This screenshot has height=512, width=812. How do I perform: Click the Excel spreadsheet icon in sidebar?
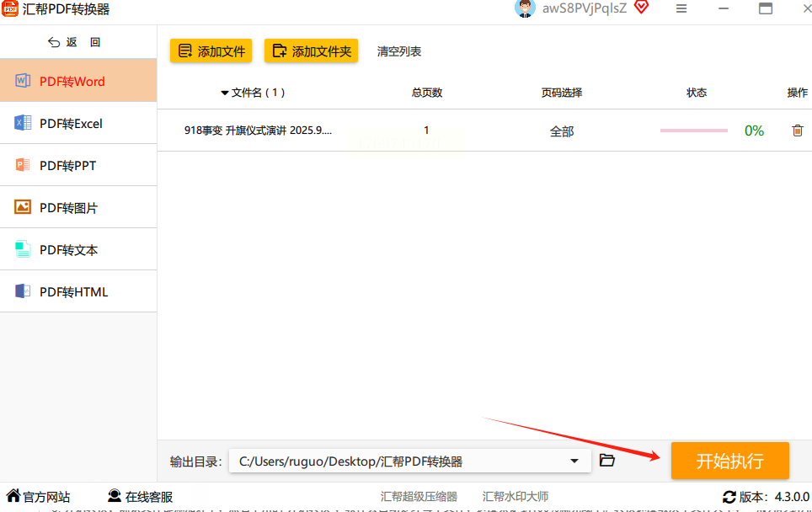click(x=23, y=123)
